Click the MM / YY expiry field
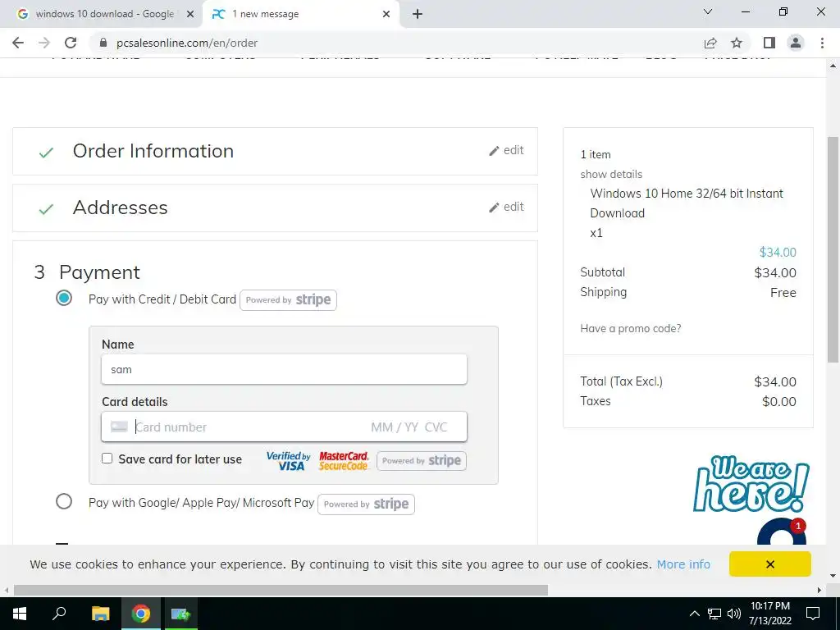840x630 pixels. click(x=395, y=427)
